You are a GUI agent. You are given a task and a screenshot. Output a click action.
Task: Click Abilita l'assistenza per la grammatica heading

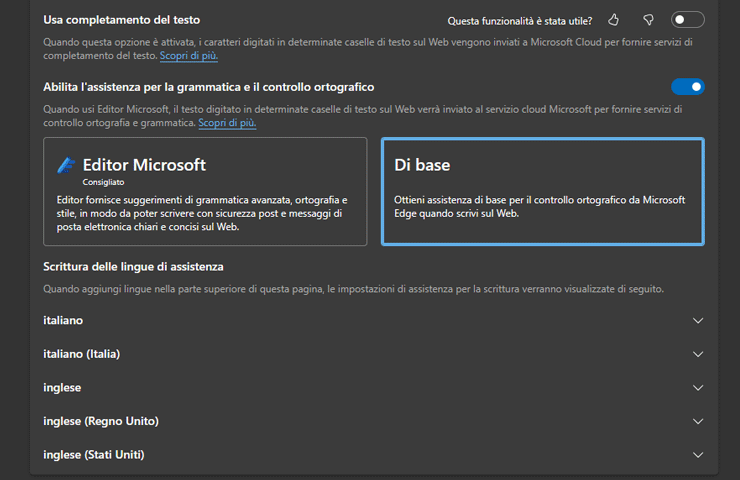pyautogui.click(x=209, y=87)
